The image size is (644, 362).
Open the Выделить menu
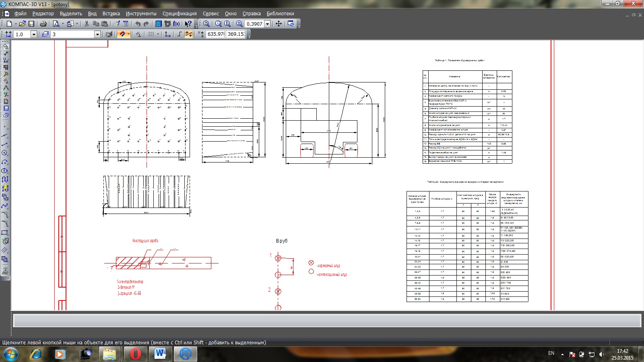71,13
